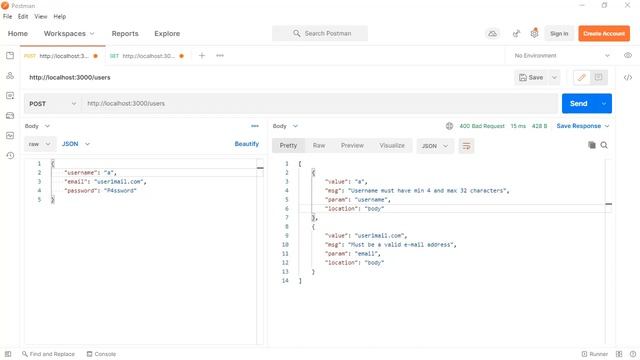Open the Send options dropdown arrow

(604, 104)
